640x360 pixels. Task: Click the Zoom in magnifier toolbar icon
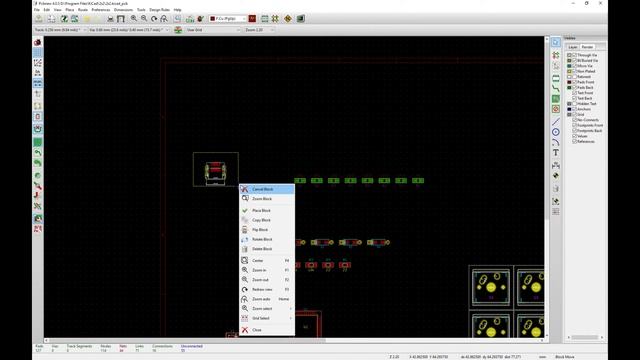[x=134, y=19]
